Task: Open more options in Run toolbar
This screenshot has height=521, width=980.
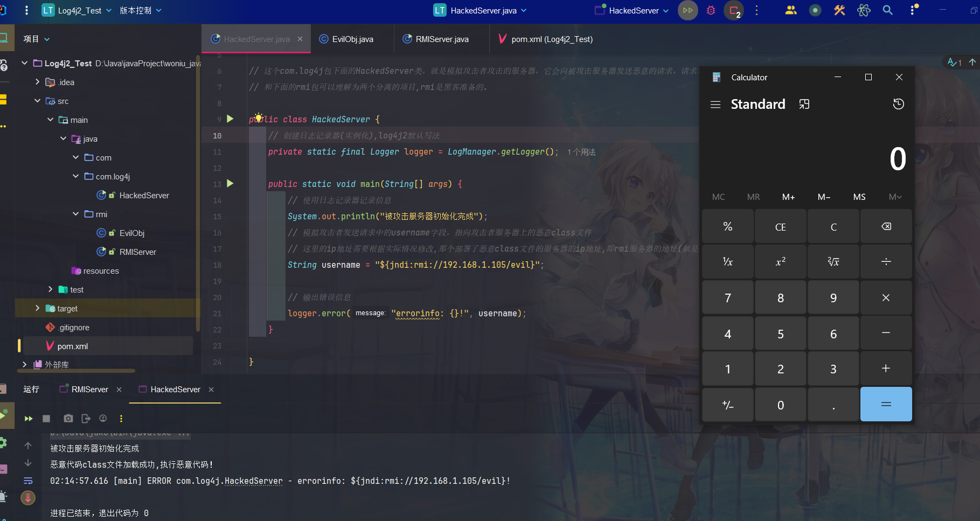Action: click(121, 419)
